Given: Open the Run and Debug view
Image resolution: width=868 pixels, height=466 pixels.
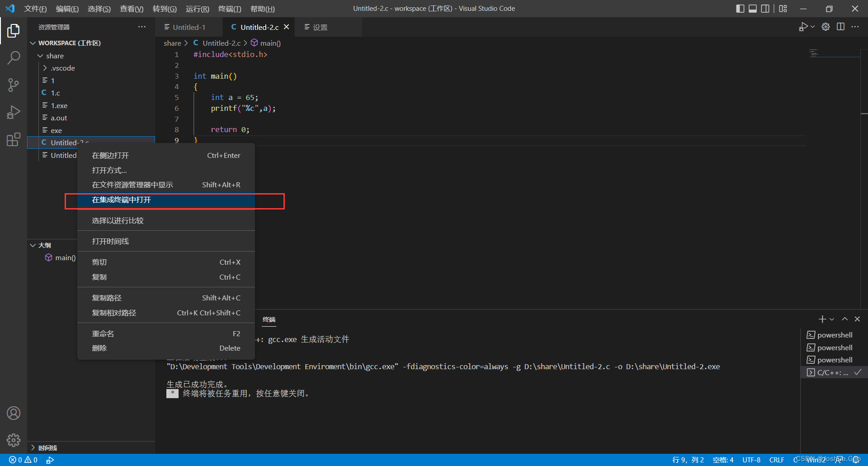Looking at the screenshot, I should pyautogui.click(x=14, y=112).
